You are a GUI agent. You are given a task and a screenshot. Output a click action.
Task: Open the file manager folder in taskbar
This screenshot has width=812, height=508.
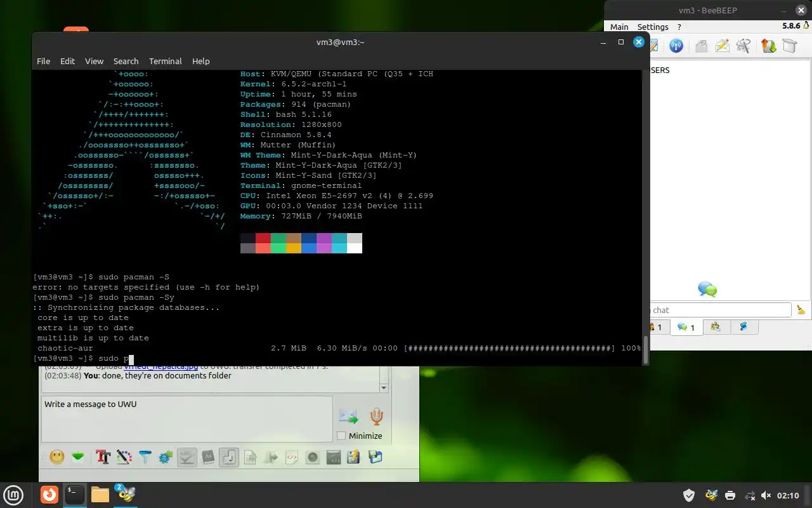pos(100,494)
